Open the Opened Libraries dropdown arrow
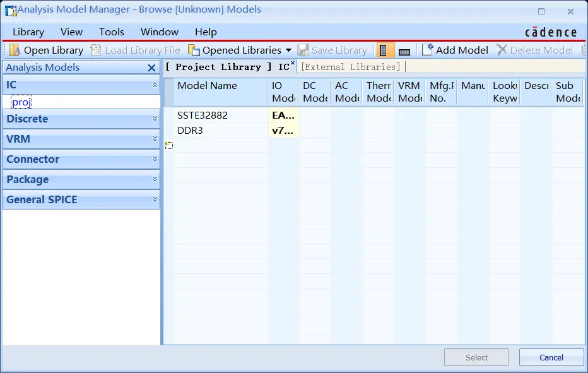 click(x=288, y=50)
